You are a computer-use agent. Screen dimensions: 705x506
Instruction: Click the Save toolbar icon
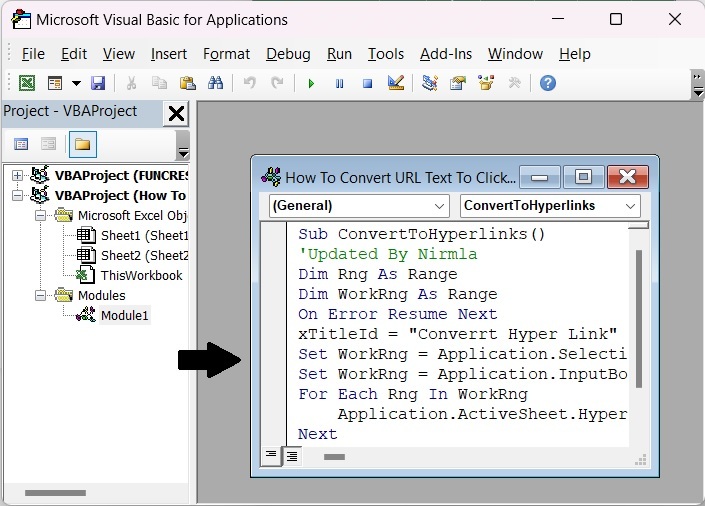98,83
